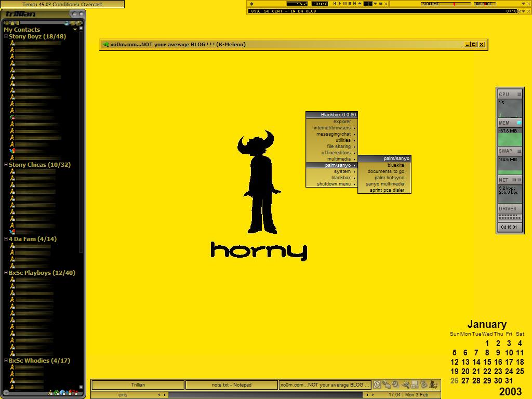The image size is (532, 399).
Task: Toggle the SWAP panel indicator in system monitor
Action: pos(519,151)
